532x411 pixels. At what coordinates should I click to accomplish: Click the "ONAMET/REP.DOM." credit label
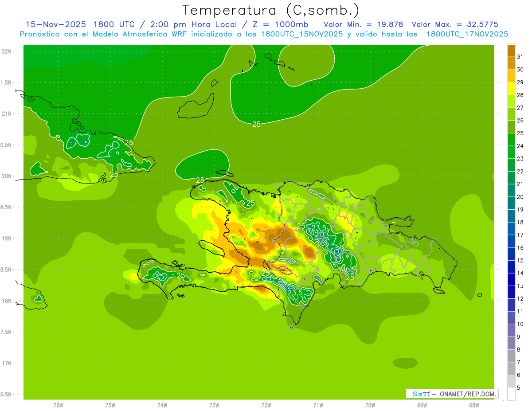tap(468, 394)
